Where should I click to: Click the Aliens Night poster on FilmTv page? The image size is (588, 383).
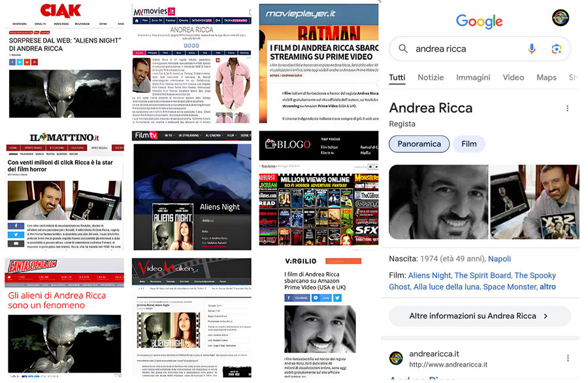coord(172,228)
